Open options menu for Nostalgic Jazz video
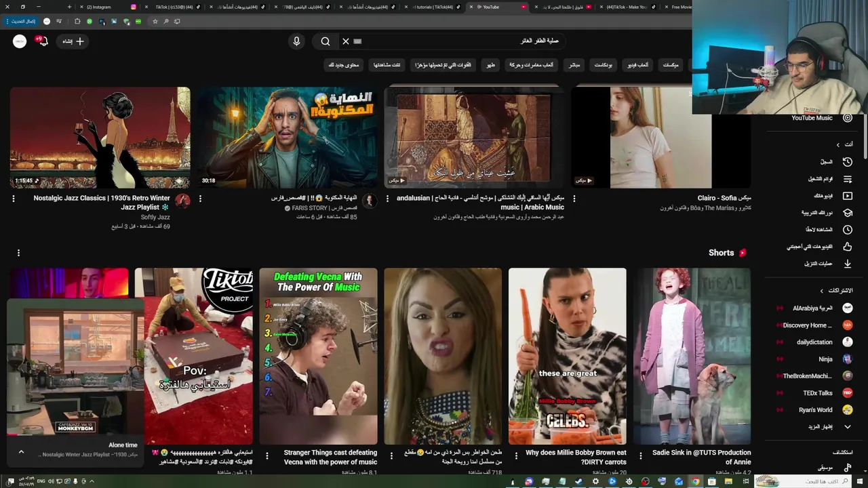The height and width of the screenshot is (488, 868). coord(13,199)
